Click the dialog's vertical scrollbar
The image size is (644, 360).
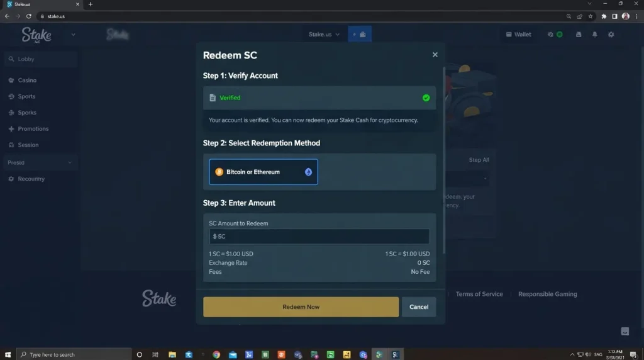443,160
